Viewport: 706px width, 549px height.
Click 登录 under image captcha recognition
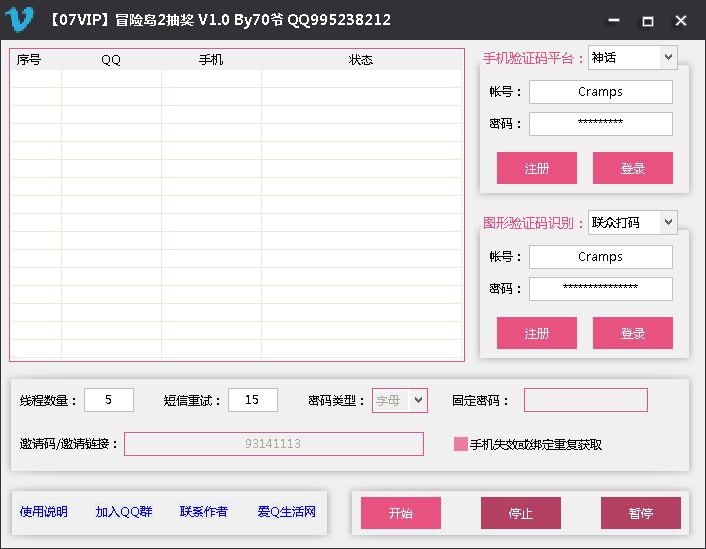633,333
